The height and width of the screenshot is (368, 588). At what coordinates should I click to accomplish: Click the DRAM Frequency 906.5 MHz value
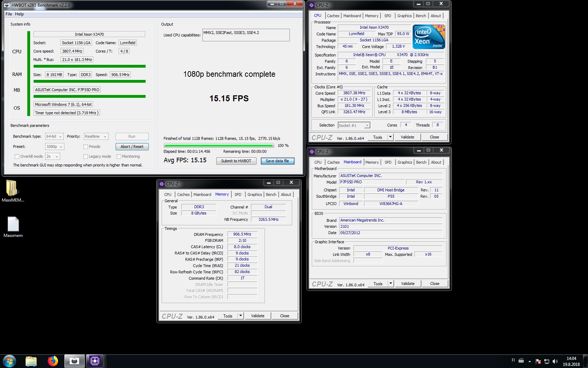point(242,234)
